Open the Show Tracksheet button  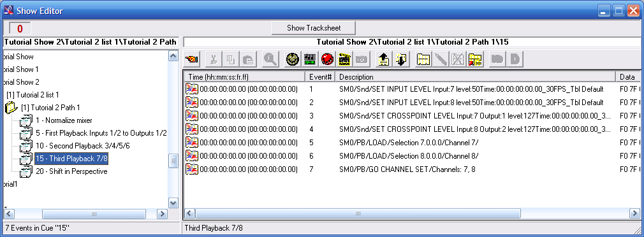314,28
